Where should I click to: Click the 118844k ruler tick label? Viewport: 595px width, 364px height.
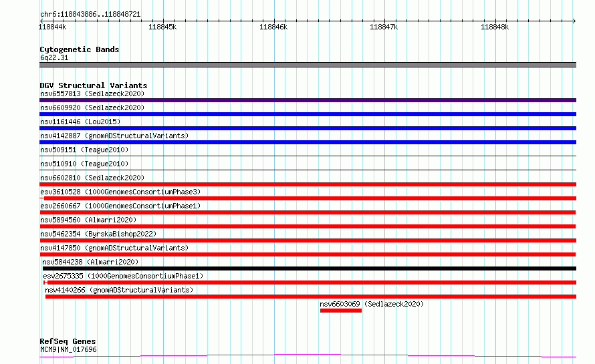(x=52, y=27)
